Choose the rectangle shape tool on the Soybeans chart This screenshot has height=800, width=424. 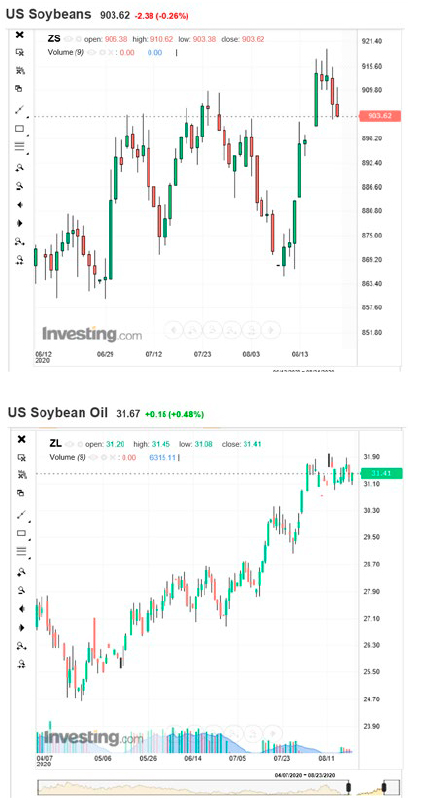(x=19, y=129)
